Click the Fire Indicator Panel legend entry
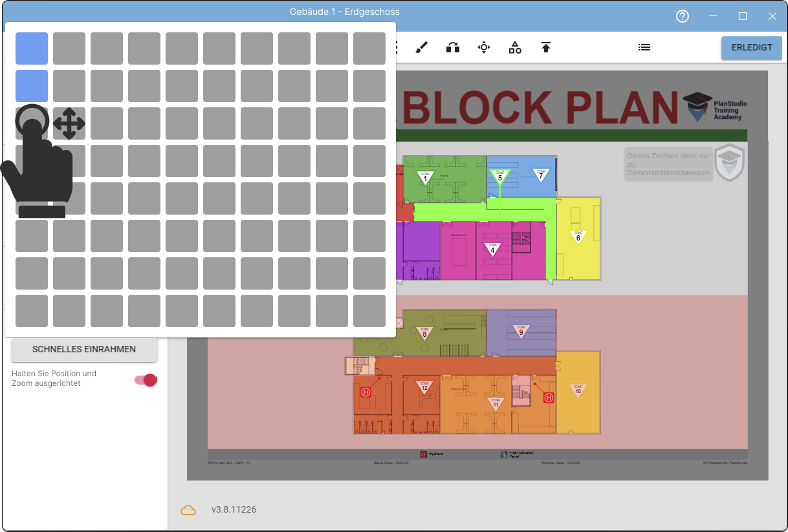Viewport: 788px width, 532px height. click(x=517, y=454)
